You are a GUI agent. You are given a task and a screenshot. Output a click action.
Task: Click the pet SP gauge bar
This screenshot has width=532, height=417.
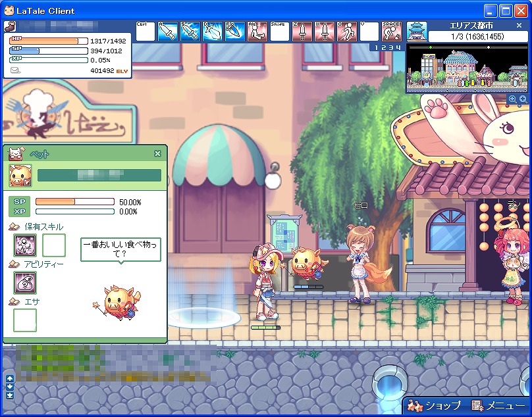point(76,202)
